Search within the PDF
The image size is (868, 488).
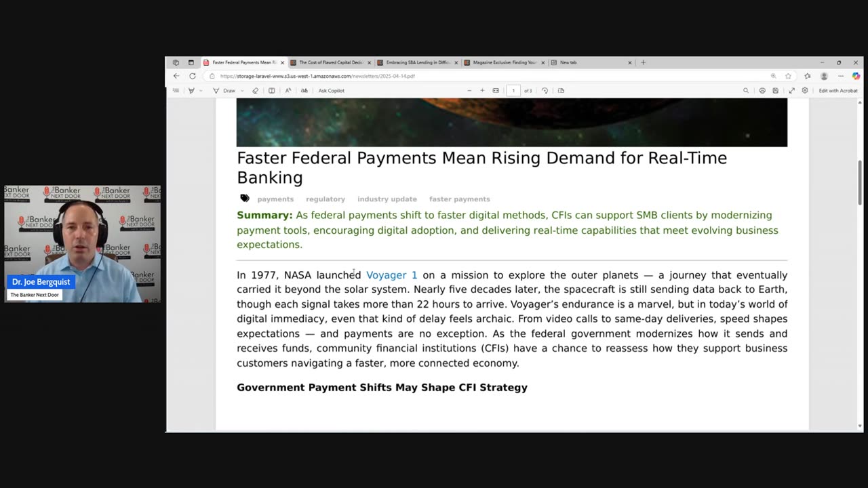coord(746,90)
